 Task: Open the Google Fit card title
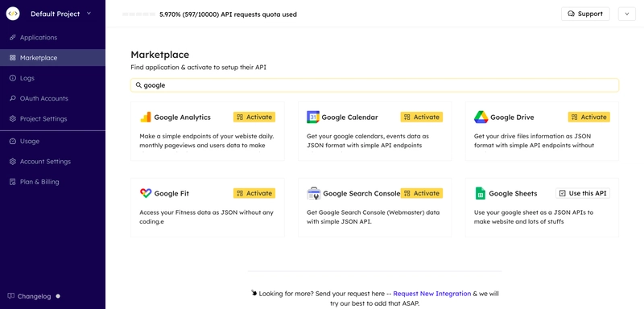pyautogui.click(x=171, y=194)
